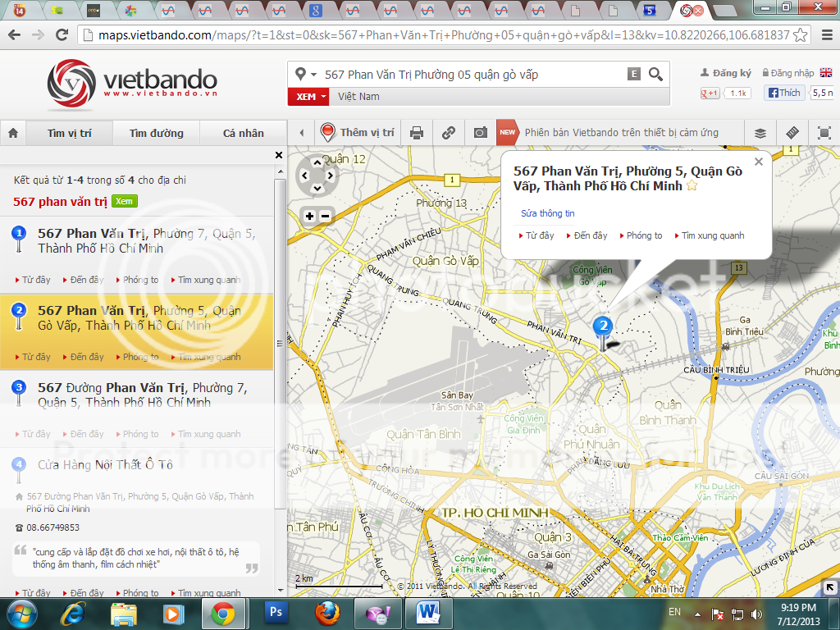Select the ruler measure tool
Viewport: 840px width, 630px height.
(x=792, y=133)
